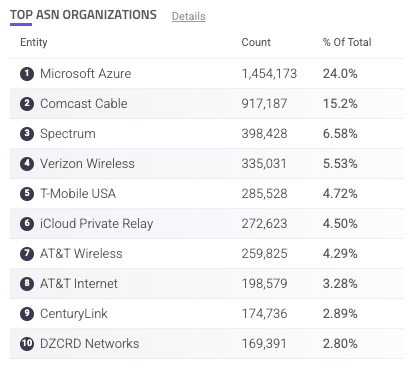Click the 24.0% percentage for Microsoft Azure
Screen dimensions: 413x369
coord(340,74)
